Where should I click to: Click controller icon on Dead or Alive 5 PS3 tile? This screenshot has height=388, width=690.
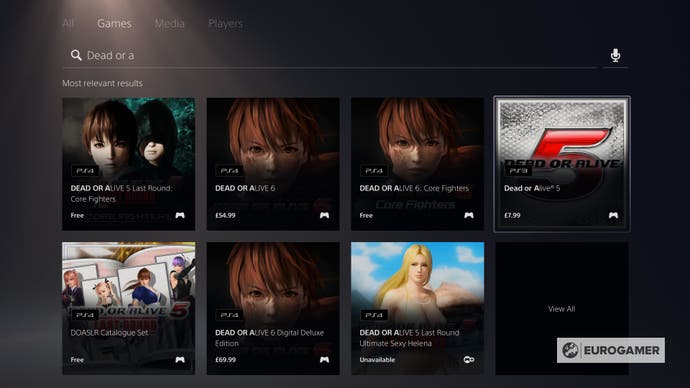[613, 215]
